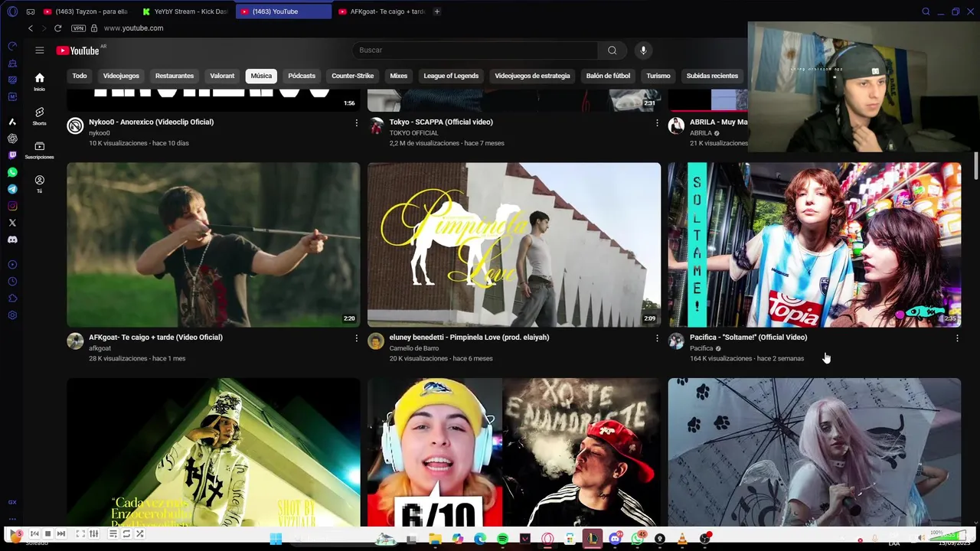Open the pink-haired umbrella video thumbnail
The width and height of the screenshot is (980, 551).
pyautogui.click(x=814, y=452)
